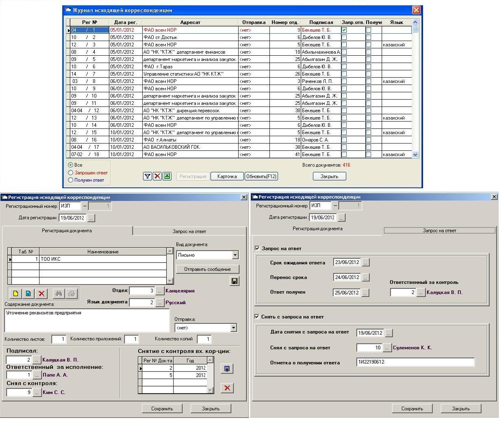Click the Количество листов field

pyautogui.click(x=59, y=339)
